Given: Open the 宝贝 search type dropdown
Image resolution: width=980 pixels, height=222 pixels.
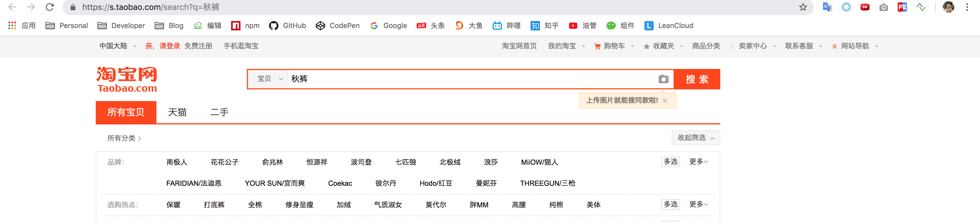Looking at the screenshot, I should (270, 79).
